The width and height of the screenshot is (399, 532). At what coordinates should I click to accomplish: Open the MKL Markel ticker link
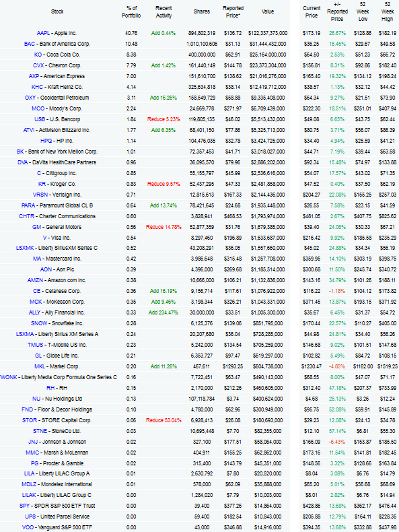click(x=40, y=367)
